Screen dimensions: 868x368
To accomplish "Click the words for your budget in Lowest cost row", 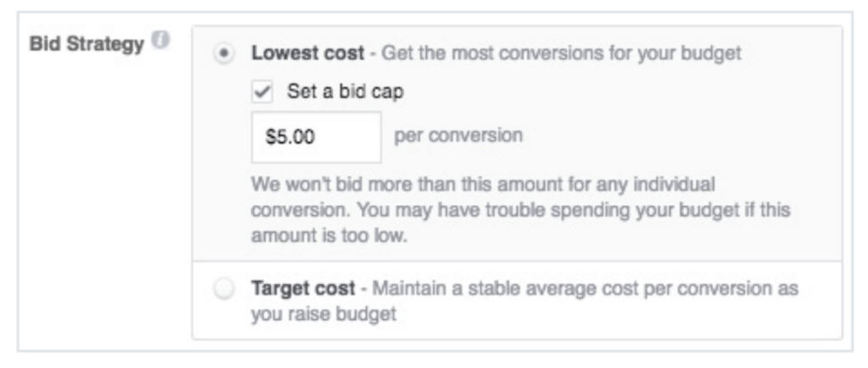I will (666, 54).
